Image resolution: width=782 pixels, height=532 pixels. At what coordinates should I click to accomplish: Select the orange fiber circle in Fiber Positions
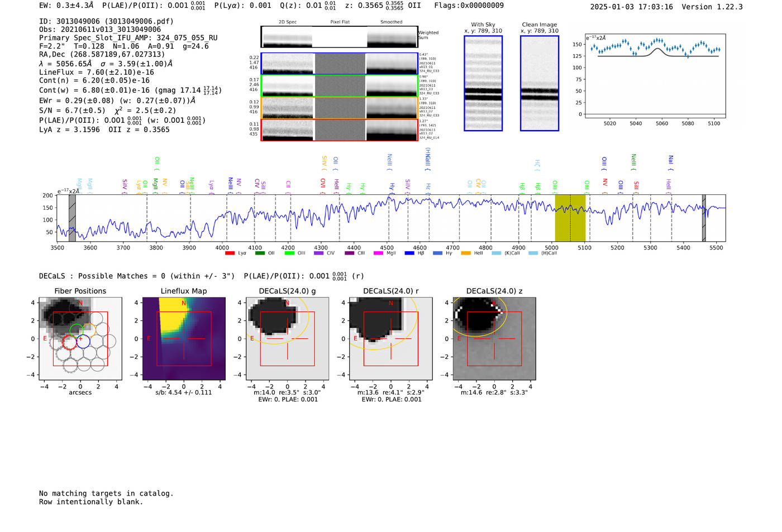pos(89,329)
